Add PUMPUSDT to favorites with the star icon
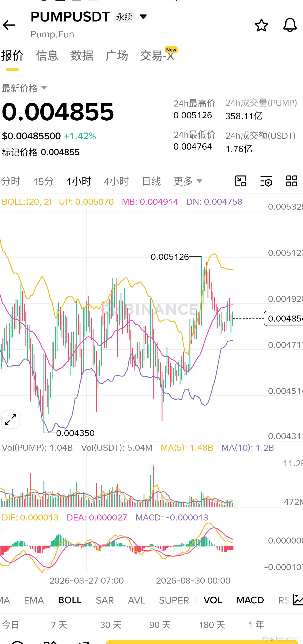 (x=261, y=25)
